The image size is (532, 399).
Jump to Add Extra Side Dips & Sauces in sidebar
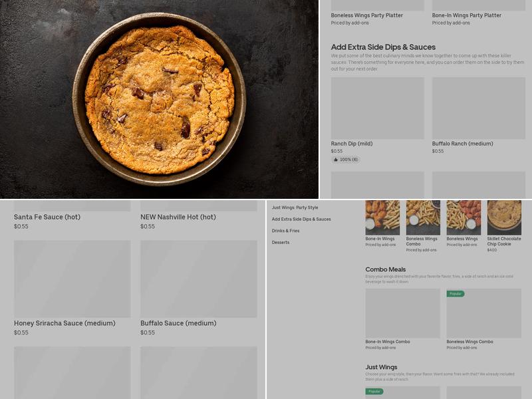(301, 219)
